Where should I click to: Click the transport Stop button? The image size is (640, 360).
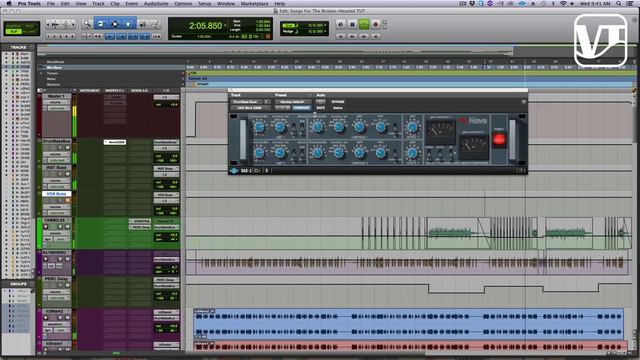pos(352,24)
